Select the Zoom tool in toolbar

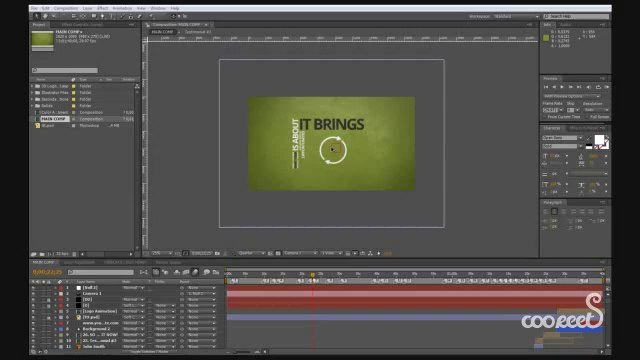[53, 16]
